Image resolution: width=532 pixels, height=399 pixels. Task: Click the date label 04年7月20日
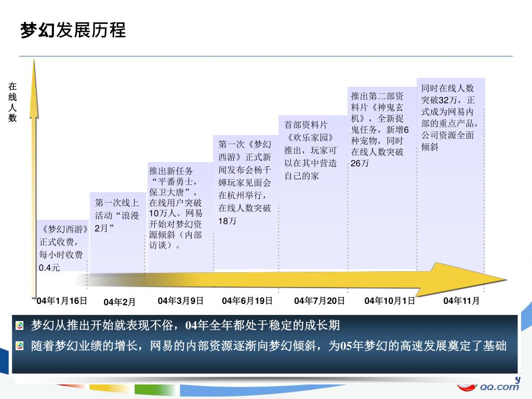pos(320,301)
